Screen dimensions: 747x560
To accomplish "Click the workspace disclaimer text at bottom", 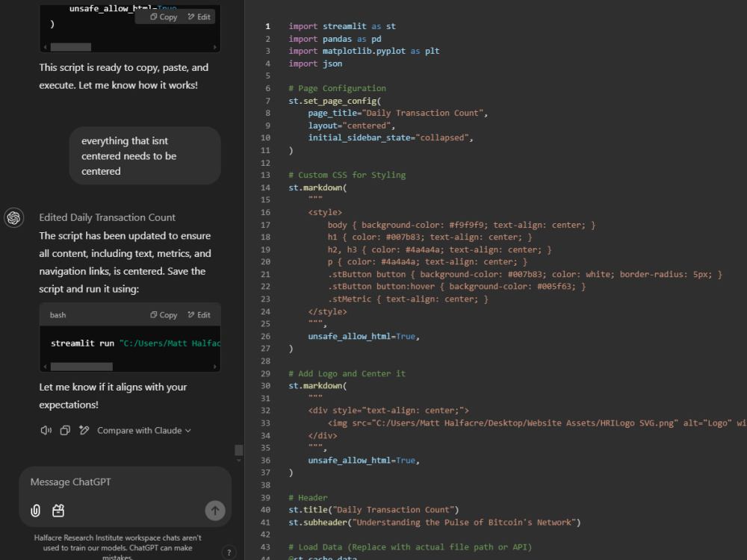I will tap(118, 547).
